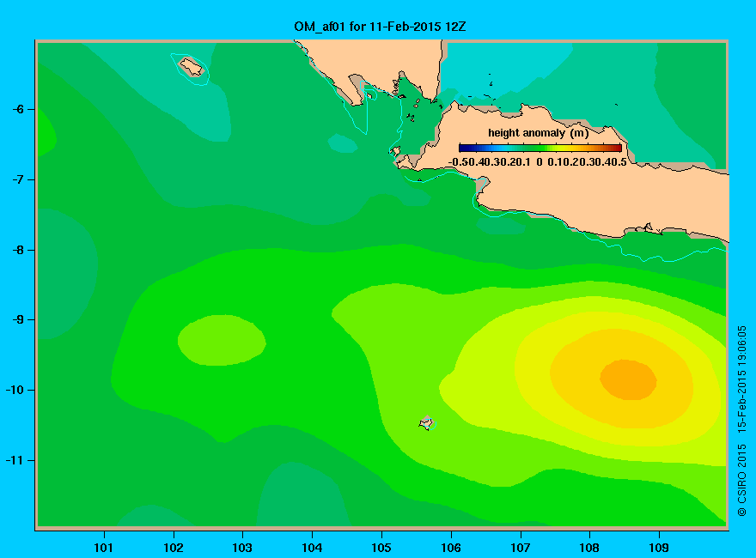Select longitude axis label 104
The height and width of the screenshot is (558, 756).
312,548
